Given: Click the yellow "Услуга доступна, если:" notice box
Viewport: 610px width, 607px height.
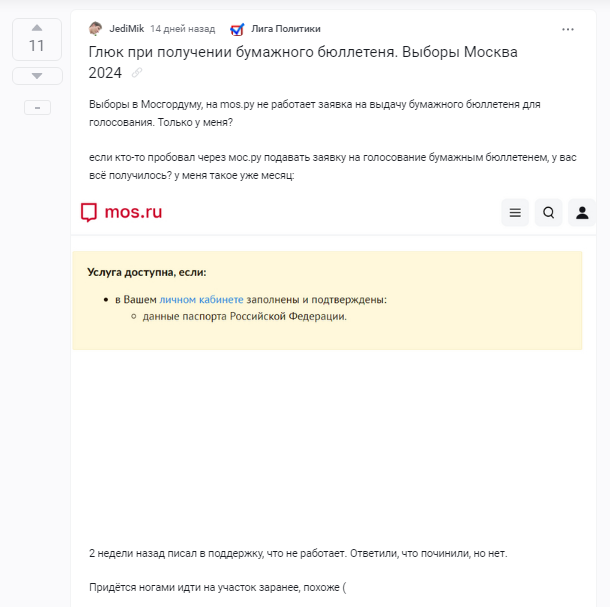Looking at the screenshot, I should tap(327, 330).
